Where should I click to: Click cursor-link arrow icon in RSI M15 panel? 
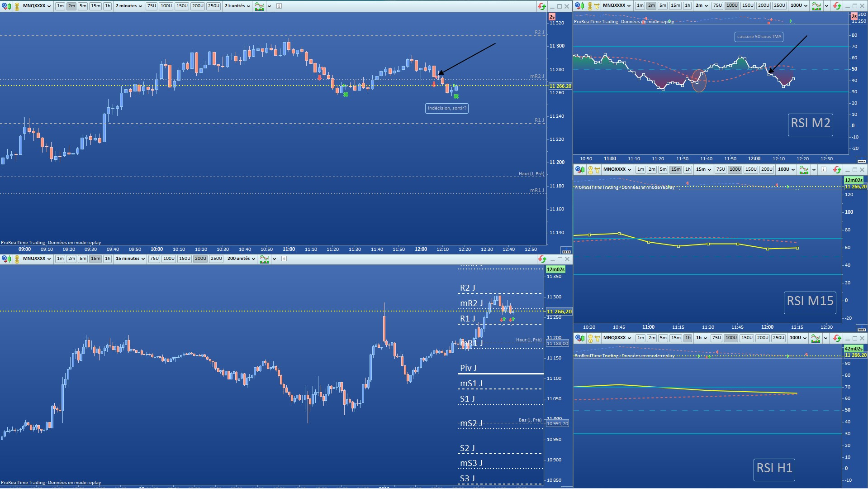pos(597,169)
